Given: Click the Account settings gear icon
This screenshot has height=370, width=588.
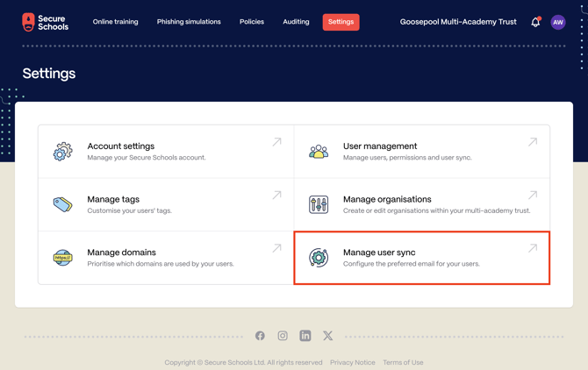Looking at the screenshot, I should point(62,152).
